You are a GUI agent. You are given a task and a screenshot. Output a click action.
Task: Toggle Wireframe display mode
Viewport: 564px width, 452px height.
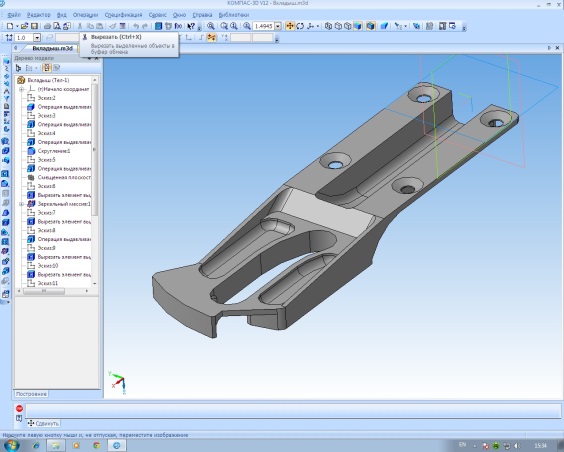(x=328, y=26)
